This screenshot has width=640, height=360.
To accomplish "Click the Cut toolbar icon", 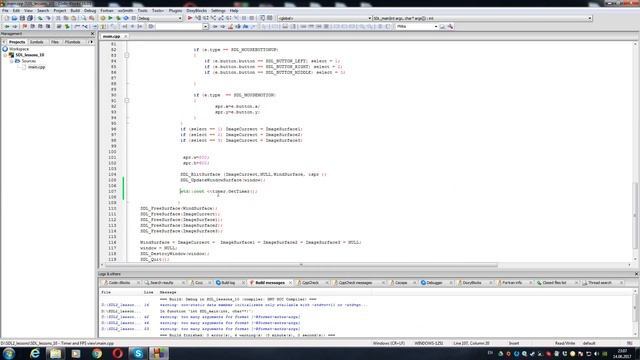I will pyautogui.click(x=58, y=18).
